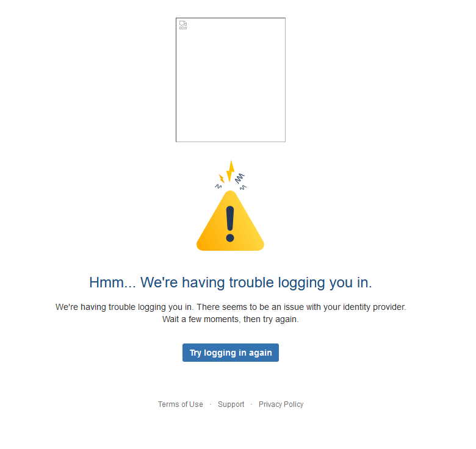Open the Privacy Policy link
Image resolution: width=476 pixels, height=449 pixels.
(x=281, y=404)
